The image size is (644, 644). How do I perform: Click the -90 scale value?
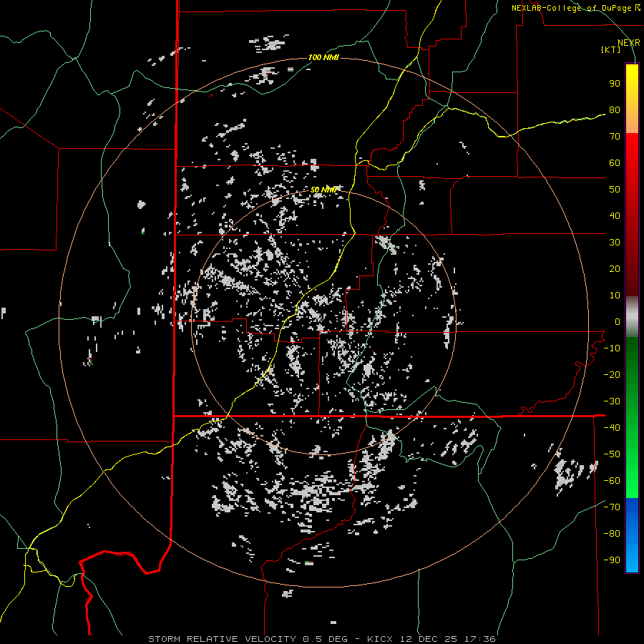pyautogui.click(x=612, y=560)
